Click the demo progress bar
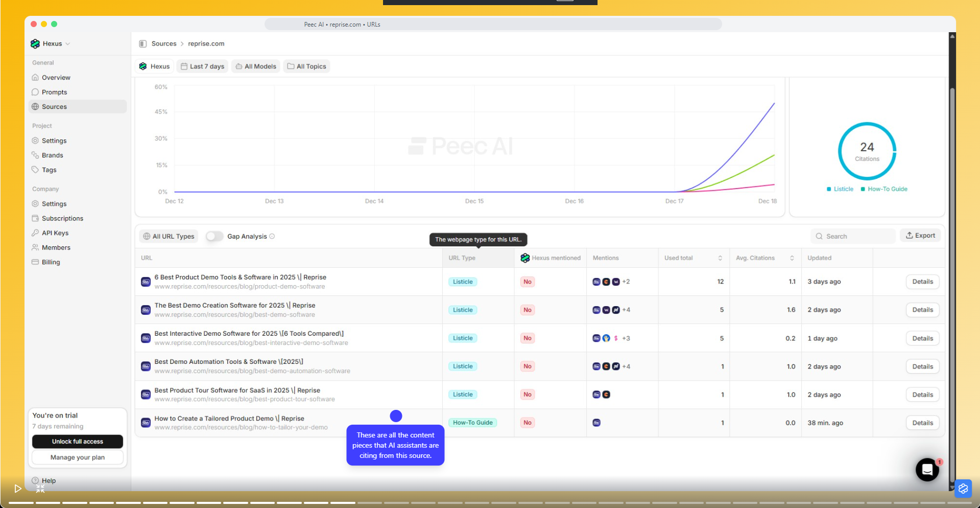 pos(490,503)
